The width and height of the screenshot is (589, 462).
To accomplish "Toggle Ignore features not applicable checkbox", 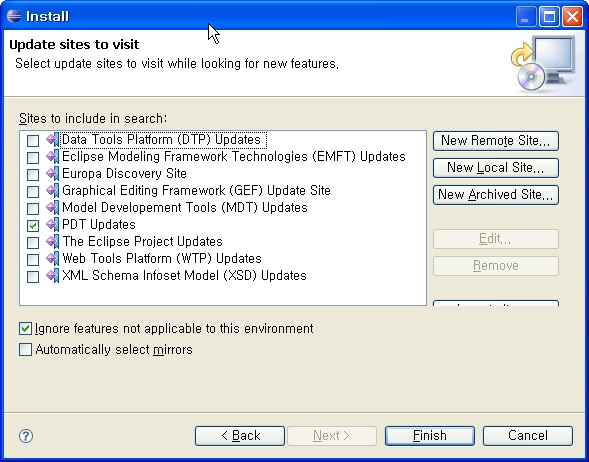I will click(x=25, y=329).
